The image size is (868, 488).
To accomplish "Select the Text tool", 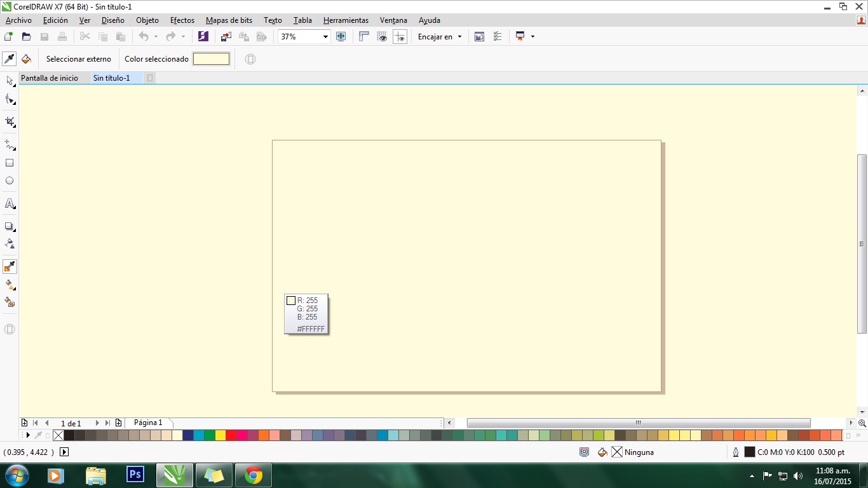I will click(x=10, y=204).
